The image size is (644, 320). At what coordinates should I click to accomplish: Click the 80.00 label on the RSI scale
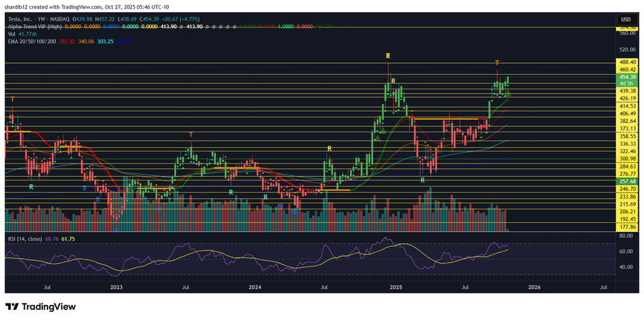point(626,236)
